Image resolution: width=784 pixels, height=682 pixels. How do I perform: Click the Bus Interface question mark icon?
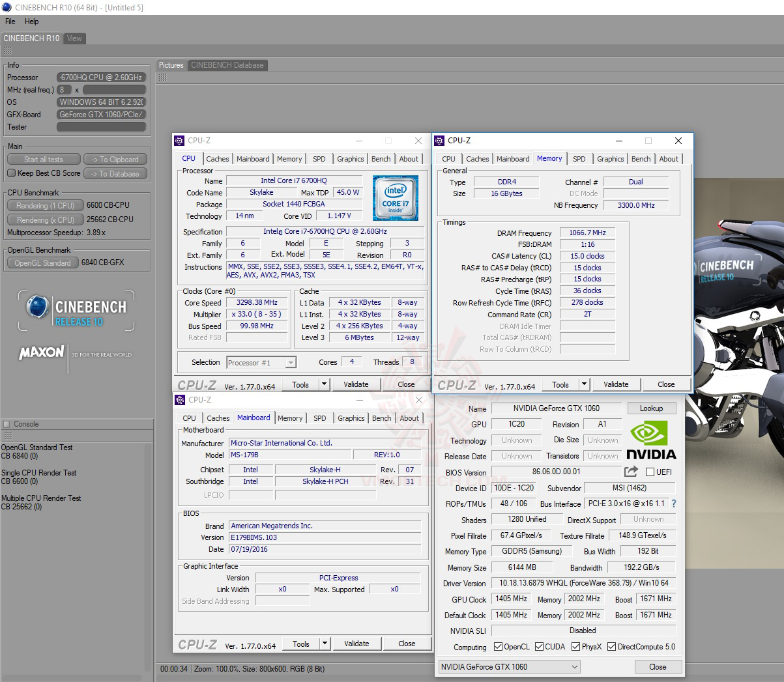pos(674,504)
